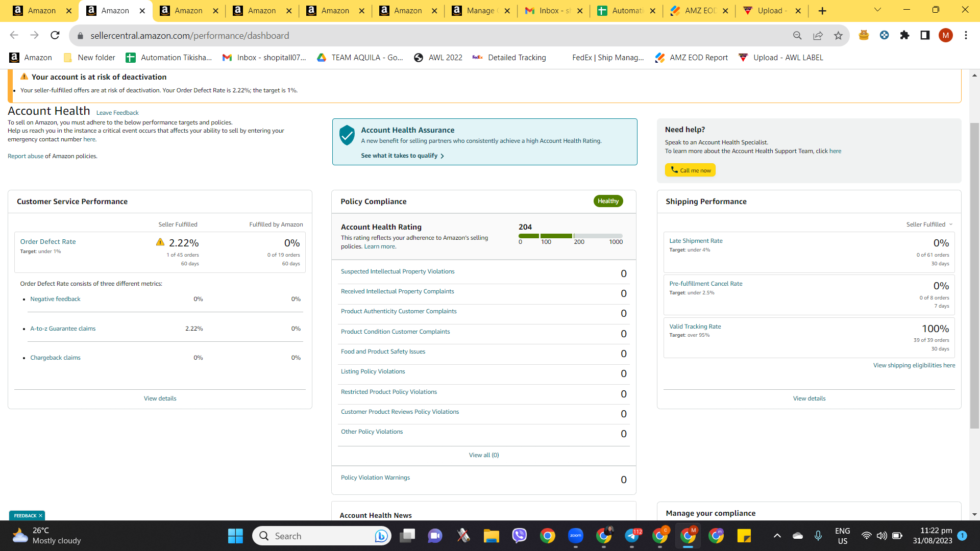Launch Zoom from the taskbar

pos(575,536)
